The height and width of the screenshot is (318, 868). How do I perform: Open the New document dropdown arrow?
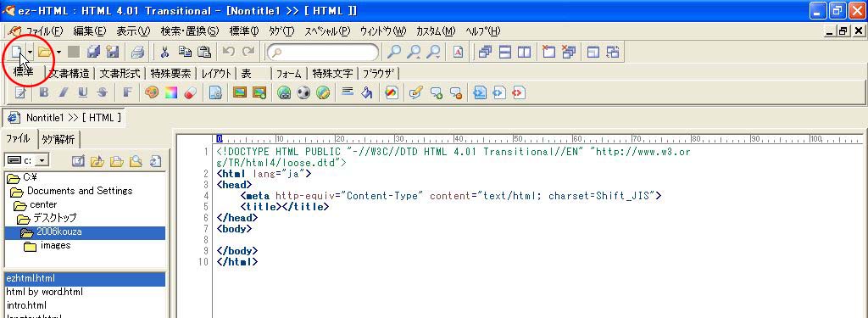click(30, 53)
